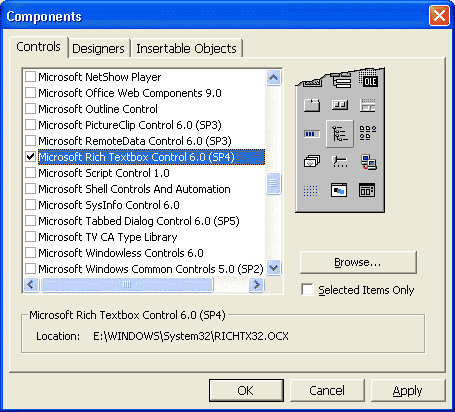Click the TreeView icon in toolbox preview
This screenshot has width=455, height=412.
tap(339, 134)
